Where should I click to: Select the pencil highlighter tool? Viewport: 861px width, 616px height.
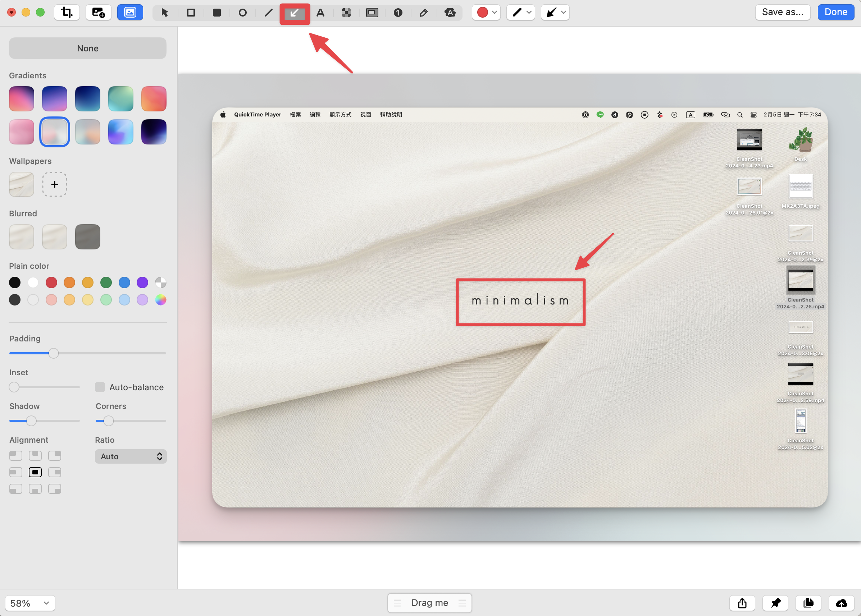[424, 13]
